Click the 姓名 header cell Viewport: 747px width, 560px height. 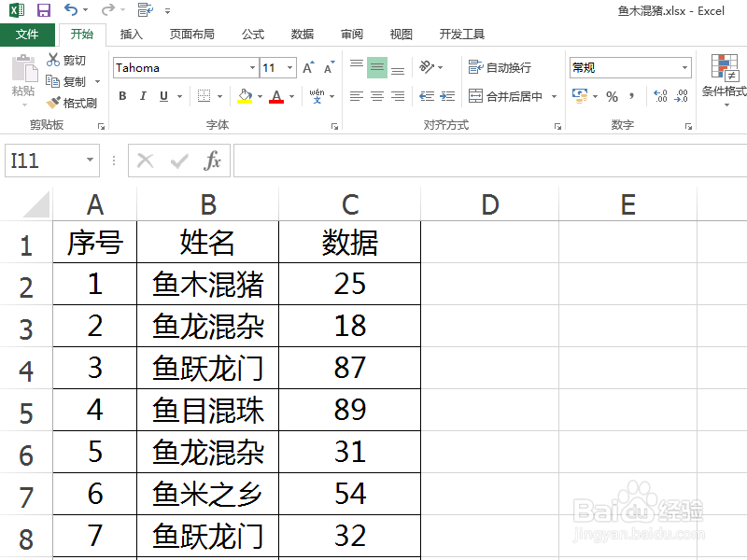click(x=207, y=242)
